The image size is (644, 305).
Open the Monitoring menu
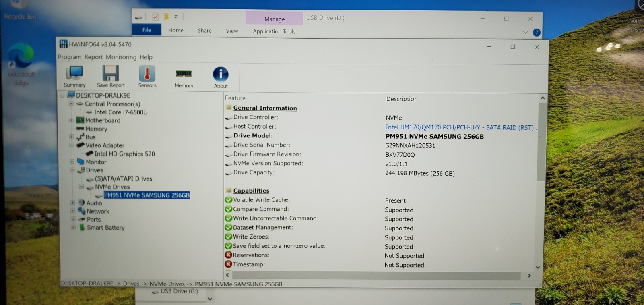121,57
